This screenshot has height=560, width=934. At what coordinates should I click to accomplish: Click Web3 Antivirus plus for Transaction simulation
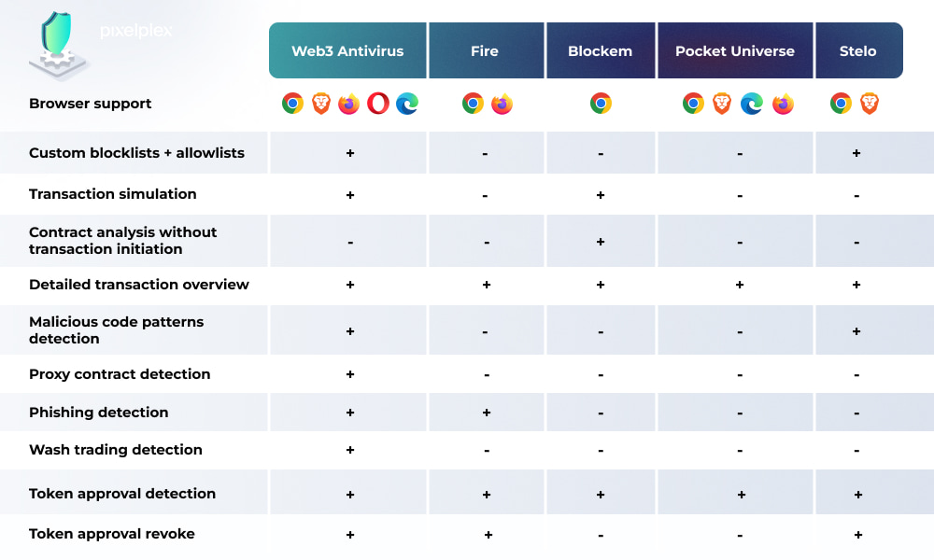(350, 195)
